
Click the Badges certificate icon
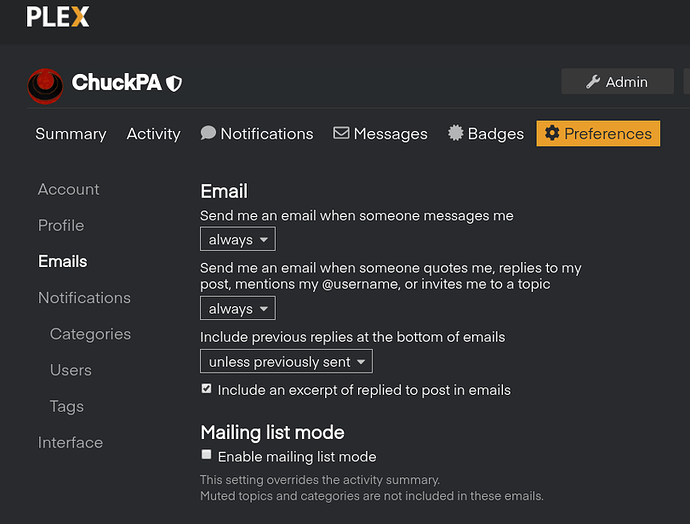tap(456, 133)
